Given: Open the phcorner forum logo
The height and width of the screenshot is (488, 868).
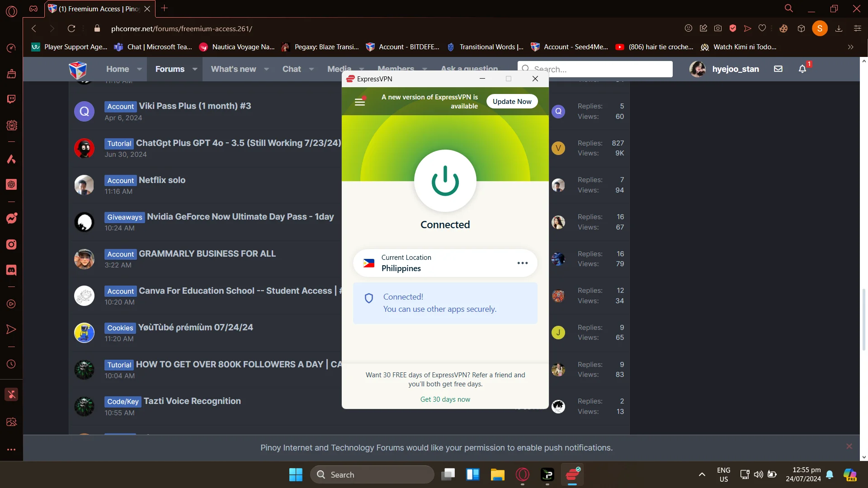Looking at the screenshot, I should (x=78, y=70).
